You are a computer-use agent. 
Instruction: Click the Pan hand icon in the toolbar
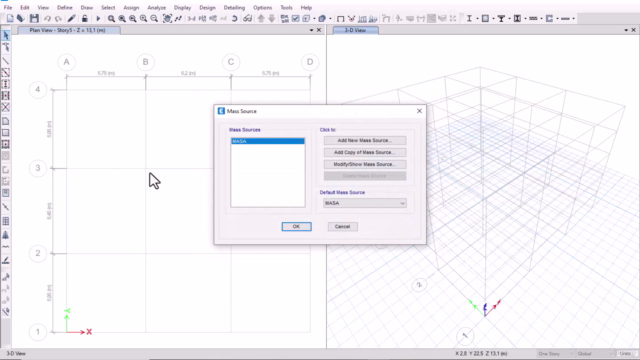(x=167, y=18)
